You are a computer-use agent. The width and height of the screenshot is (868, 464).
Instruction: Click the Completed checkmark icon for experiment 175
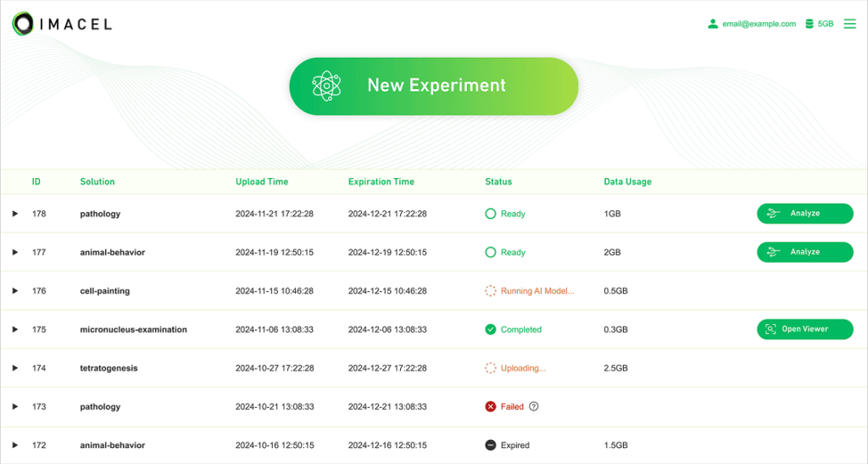(x=490, y=329)
